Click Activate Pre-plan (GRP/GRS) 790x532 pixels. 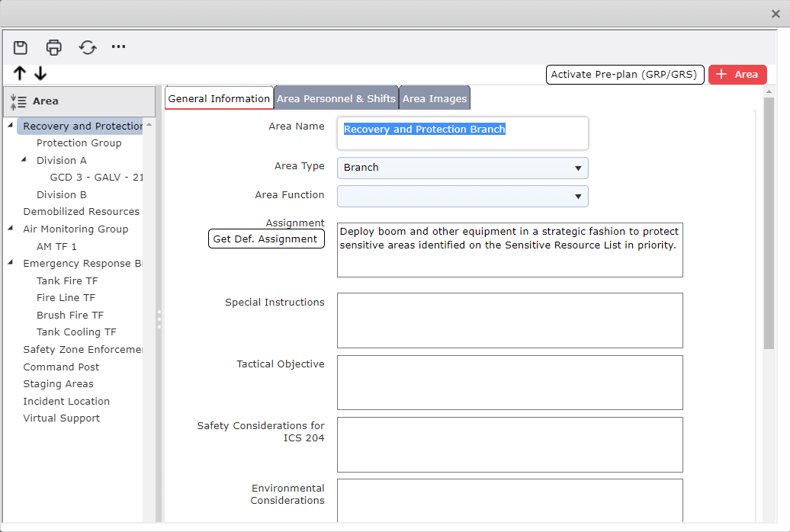coord(625,74)
